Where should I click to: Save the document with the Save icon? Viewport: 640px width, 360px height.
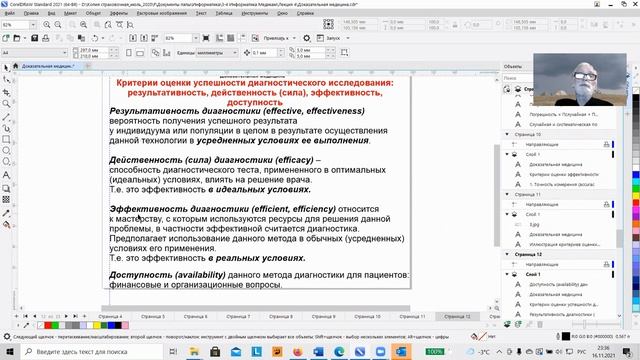point(34,38)
